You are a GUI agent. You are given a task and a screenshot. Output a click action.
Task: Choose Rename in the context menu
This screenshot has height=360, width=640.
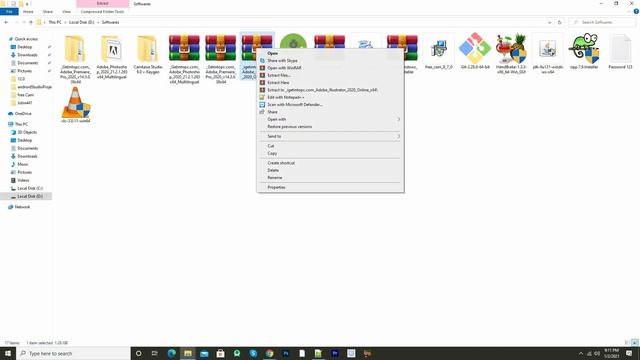click(x=330, y=178)
